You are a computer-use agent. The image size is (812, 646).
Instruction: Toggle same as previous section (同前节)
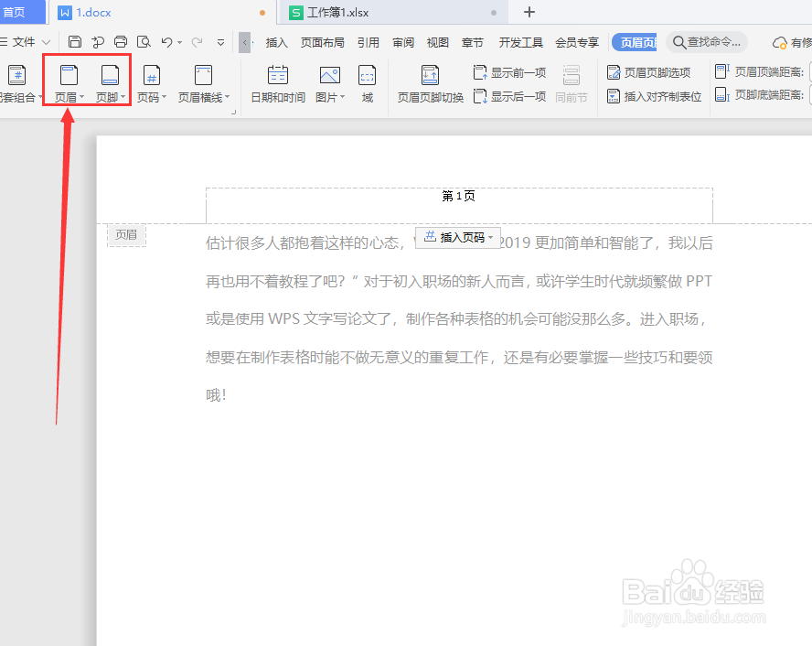pos(572,86)
